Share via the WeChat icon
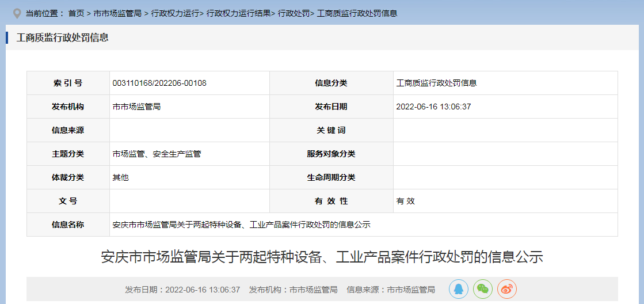Image resolution: width=644 pixels, height=304 pixels. [483, 289]
